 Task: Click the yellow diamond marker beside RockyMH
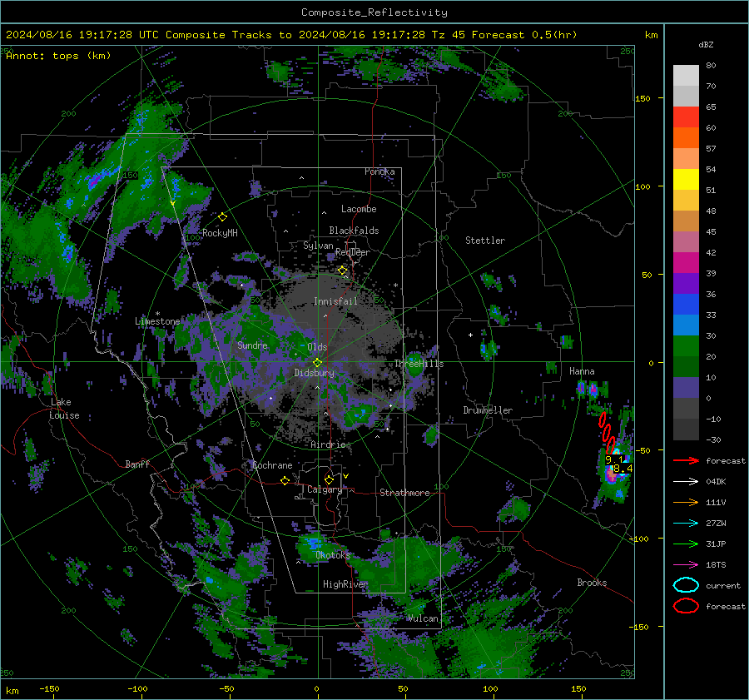(222, 217)
